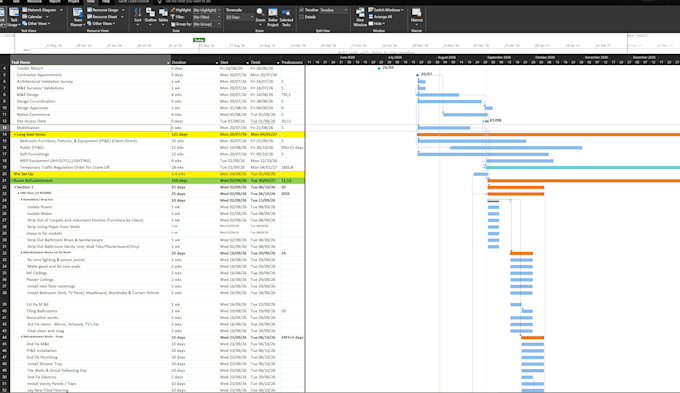Click the Tender Return milestone 26/06

tap(379, 68)
